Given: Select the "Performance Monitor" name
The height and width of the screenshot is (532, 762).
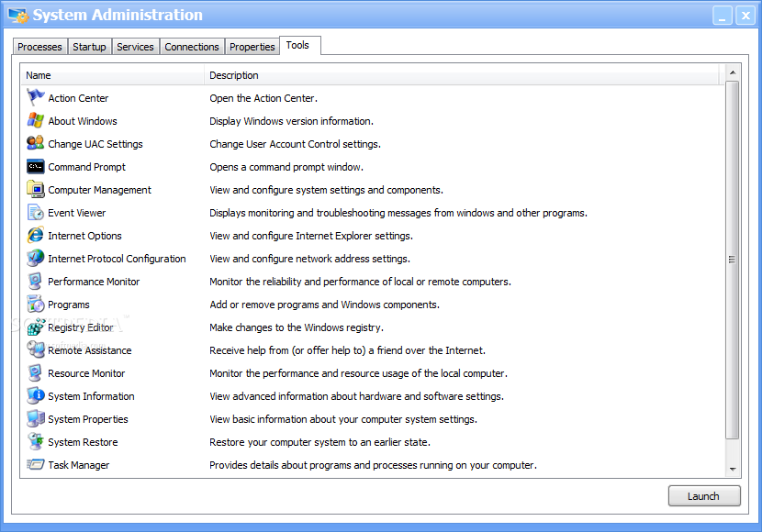Looking at the screenshot, I should pos(94,282).
